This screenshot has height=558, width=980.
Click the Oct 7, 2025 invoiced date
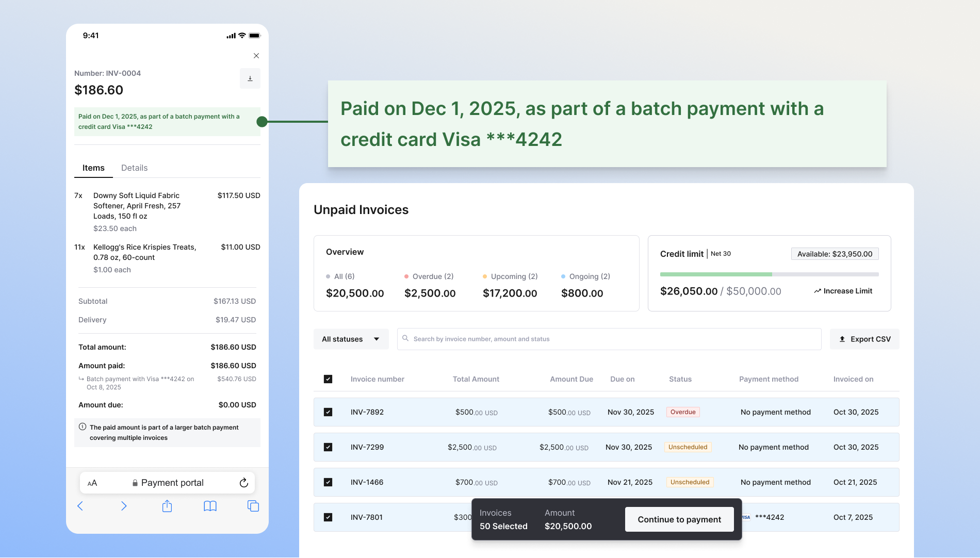[x=853, y=517]
